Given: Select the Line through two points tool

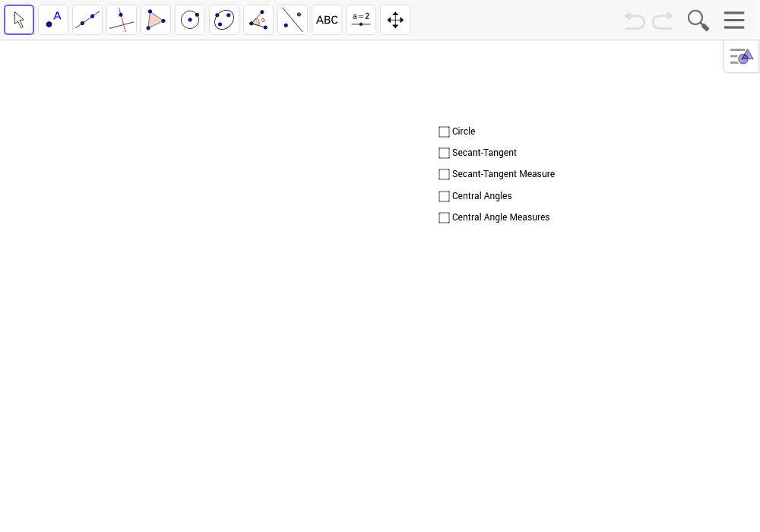Looking at the screenshot, I should 87,20.
